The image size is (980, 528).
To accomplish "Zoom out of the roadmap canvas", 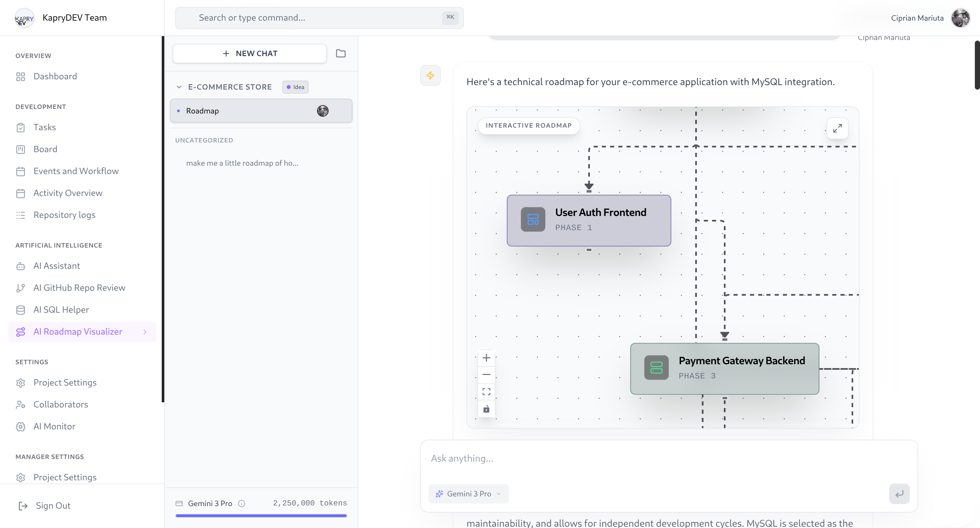I will pos(486,375).
